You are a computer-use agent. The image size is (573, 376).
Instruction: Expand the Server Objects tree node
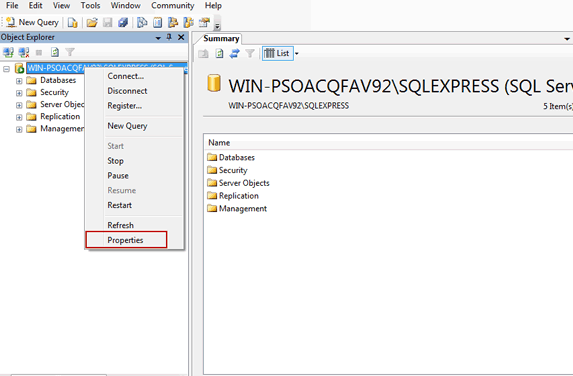(19, 105)
